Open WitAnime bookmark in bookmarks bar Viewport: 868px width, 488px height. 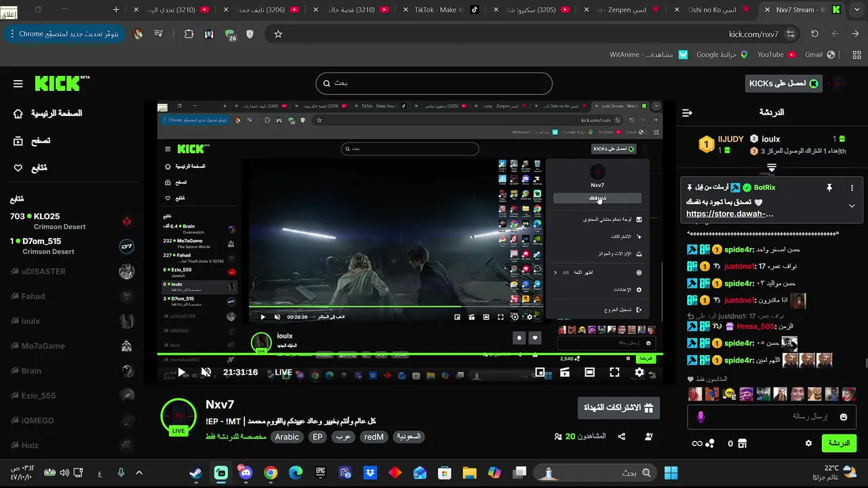[648, 55]
